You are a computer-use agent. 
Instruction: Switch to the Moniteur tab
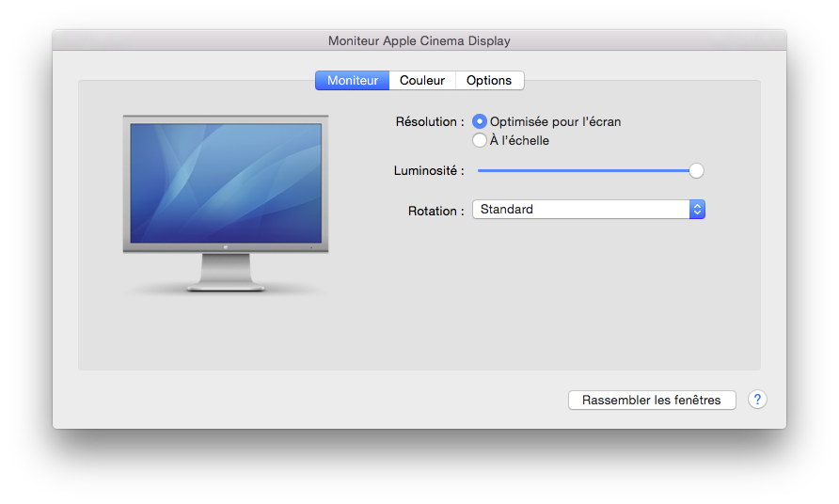[352, 80]
